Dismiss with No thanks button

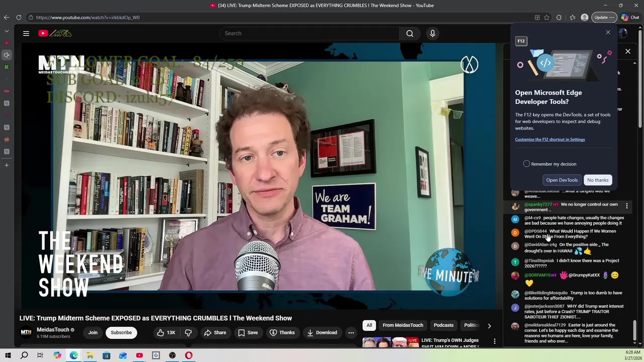click(598, 180)
